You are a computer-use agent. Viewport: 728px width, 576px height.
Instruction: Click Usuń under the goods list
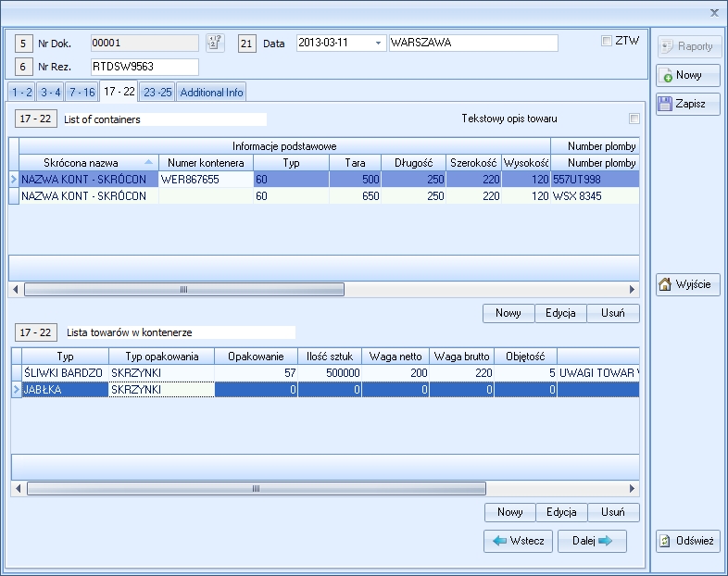click(x=613, y=512)
